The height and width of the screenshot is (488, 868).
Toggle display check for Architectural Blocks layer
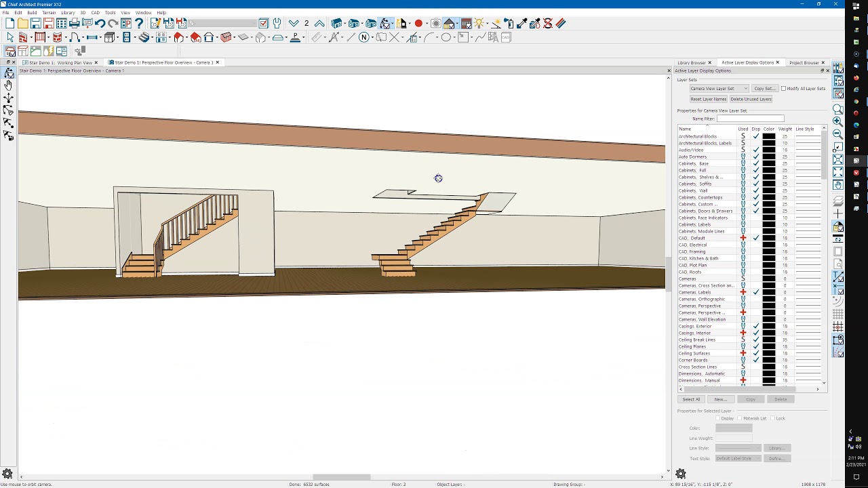pyautogui.click(x=756, y=136)
